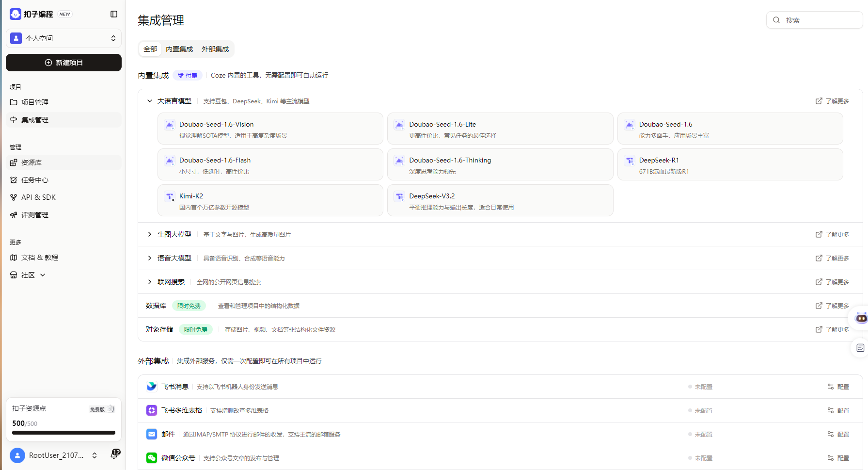
Task: Click the 扣子资源点 progress bar
Action: [63, 433]
